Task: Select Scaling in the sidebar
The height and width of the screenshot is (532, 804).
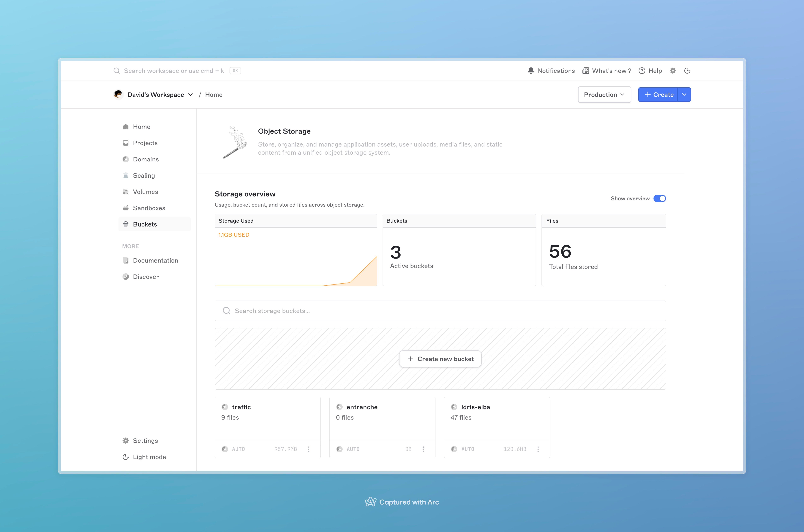Action: [x=154, y=175]
